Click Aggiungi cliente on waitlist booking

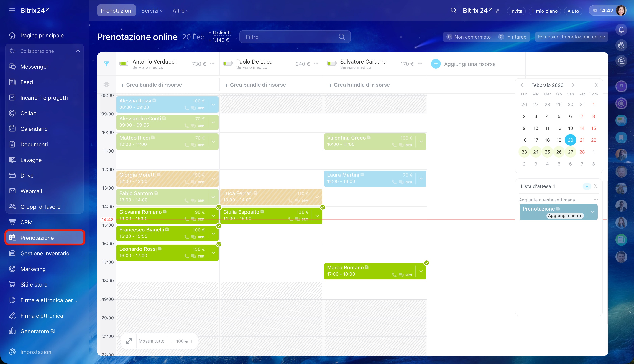pyautogui.click(x=565, y=216)
